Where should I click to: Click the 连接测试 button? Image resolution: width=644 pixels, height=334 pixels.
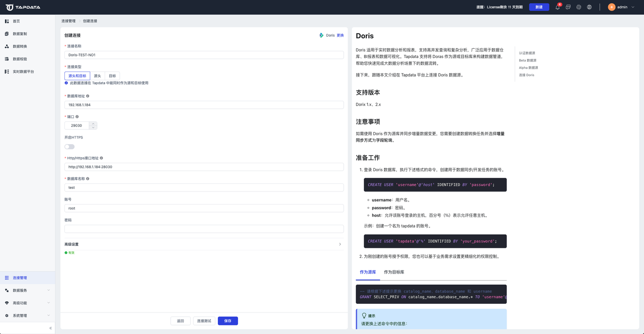(x=204, y=321)
